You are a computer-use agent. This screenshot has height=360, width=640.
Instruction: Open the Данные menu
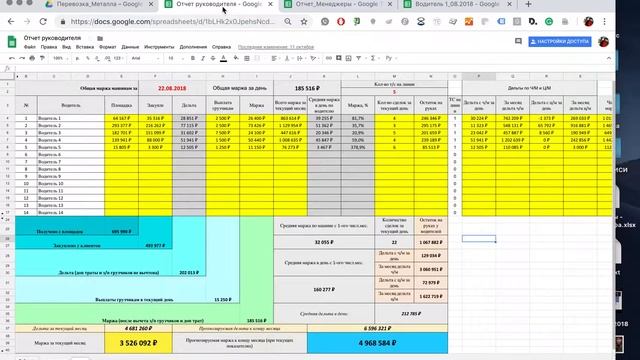[x=130, y=47]
